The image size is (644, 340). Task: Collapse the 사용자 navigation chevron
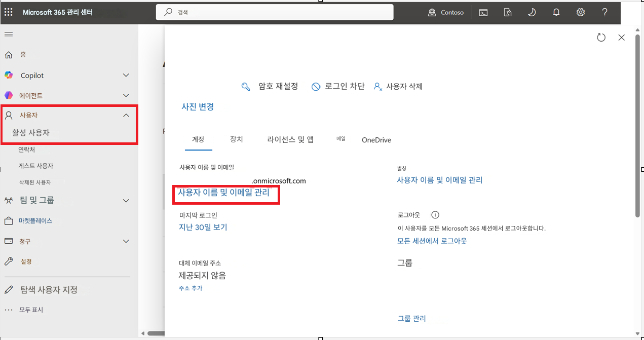[x=126, y=116]
